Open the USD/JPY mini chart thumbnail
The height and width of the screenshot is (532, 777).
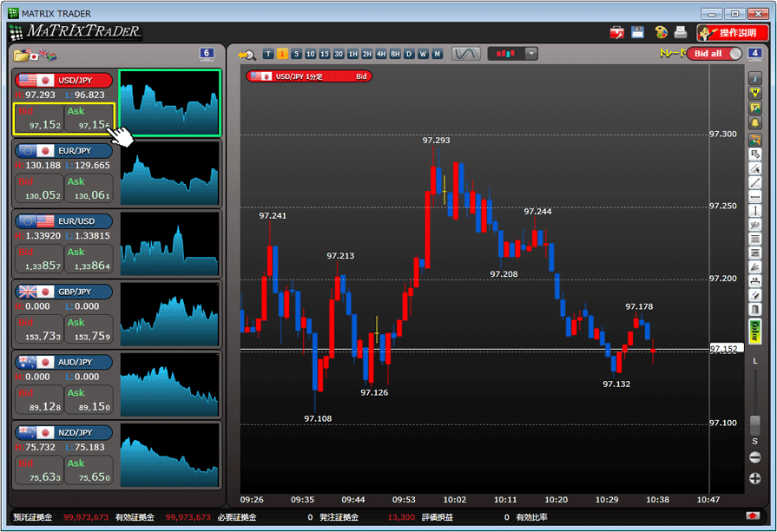click(x=170, y=102)
